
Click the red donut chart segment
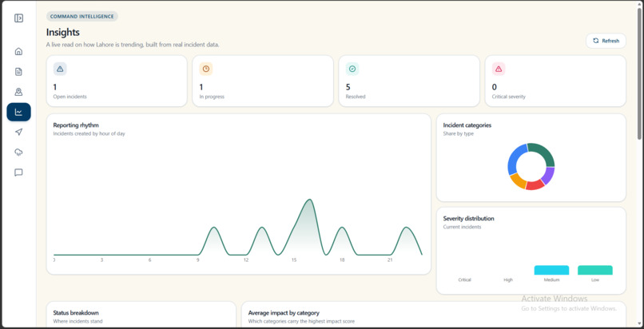[x=535, y=185]
